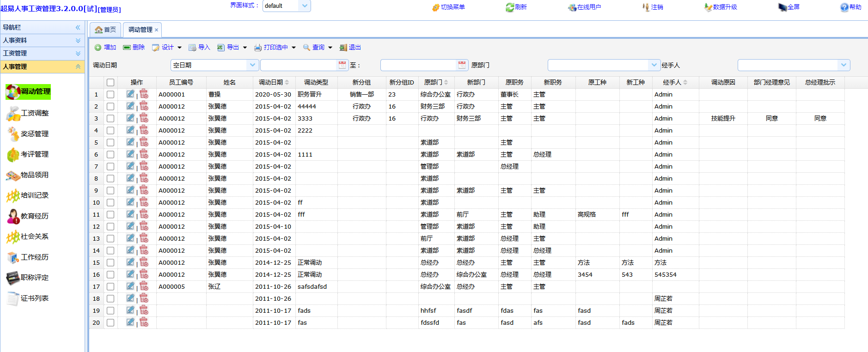Click the end date input field

pyautogui.click(x=419, y=65)
